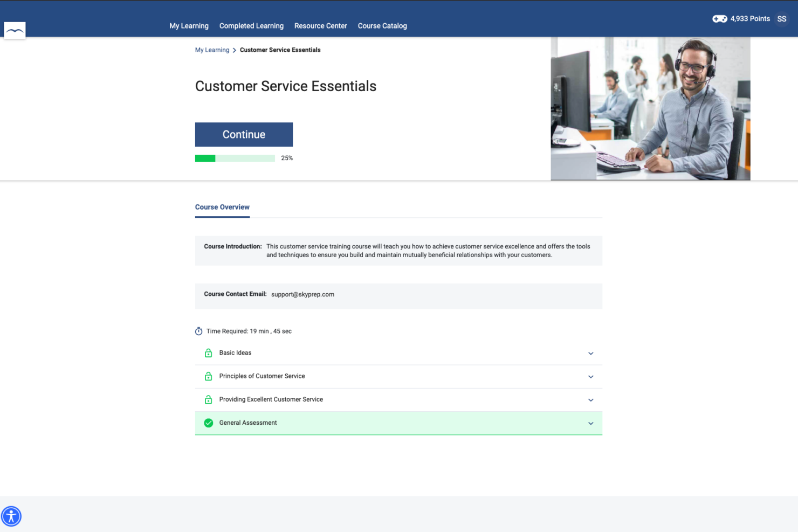This screenshot has width=798, height=532.
Task: Click the game controller points icon
Action: [x=719, y=19]
